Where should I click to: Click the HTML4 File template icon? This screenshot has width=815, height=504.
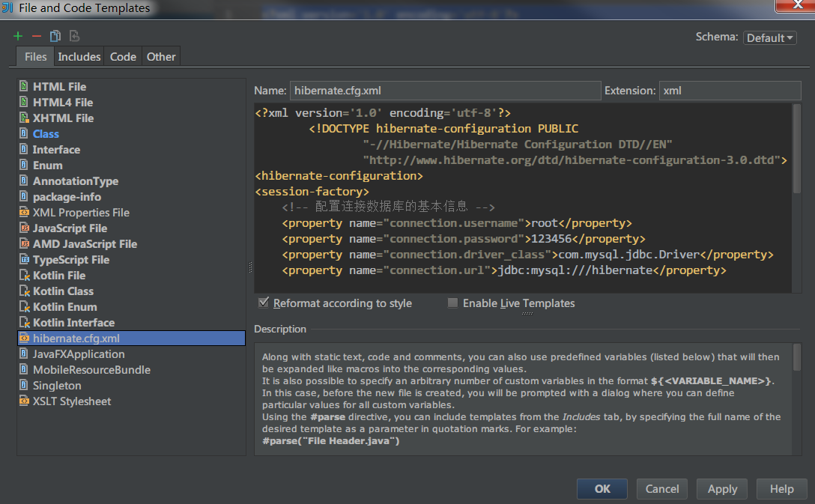(x=24, y=102)
